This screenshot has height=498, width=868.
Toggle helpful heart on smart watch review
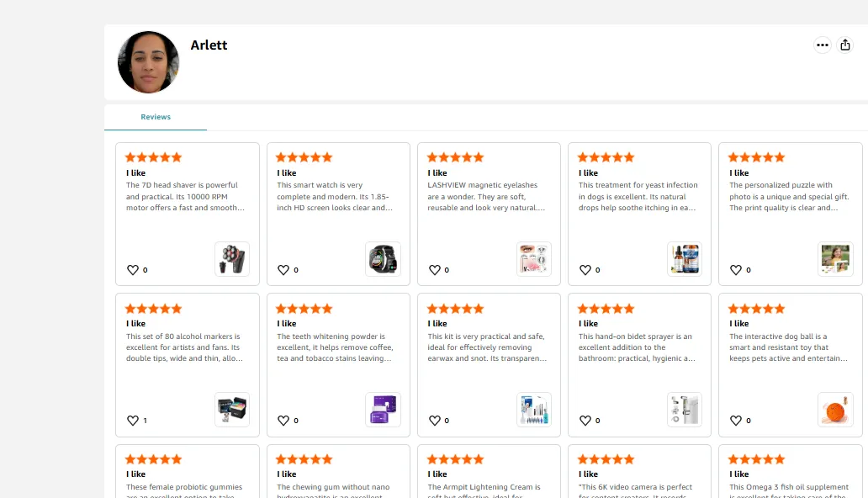(x=283, y=270)
